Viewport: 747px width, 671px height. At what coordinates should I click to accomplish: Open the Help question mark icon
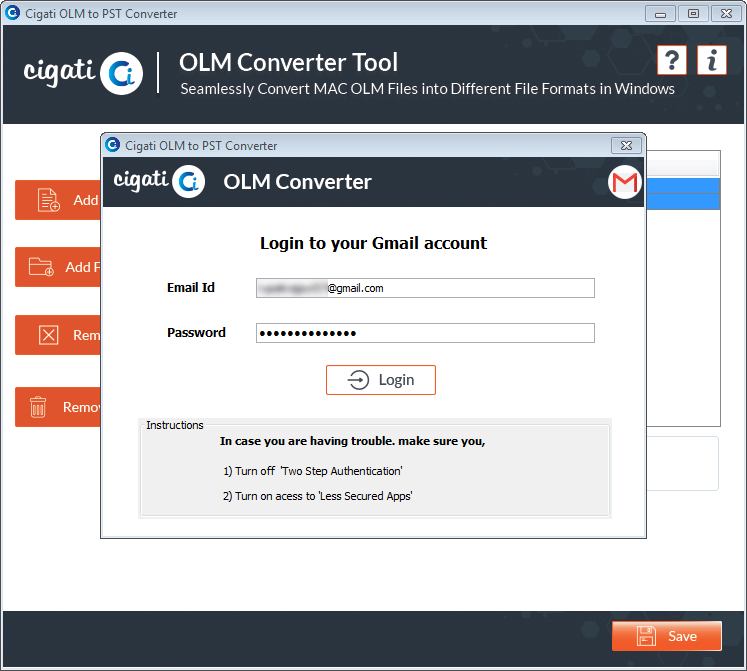click(672, 60)
